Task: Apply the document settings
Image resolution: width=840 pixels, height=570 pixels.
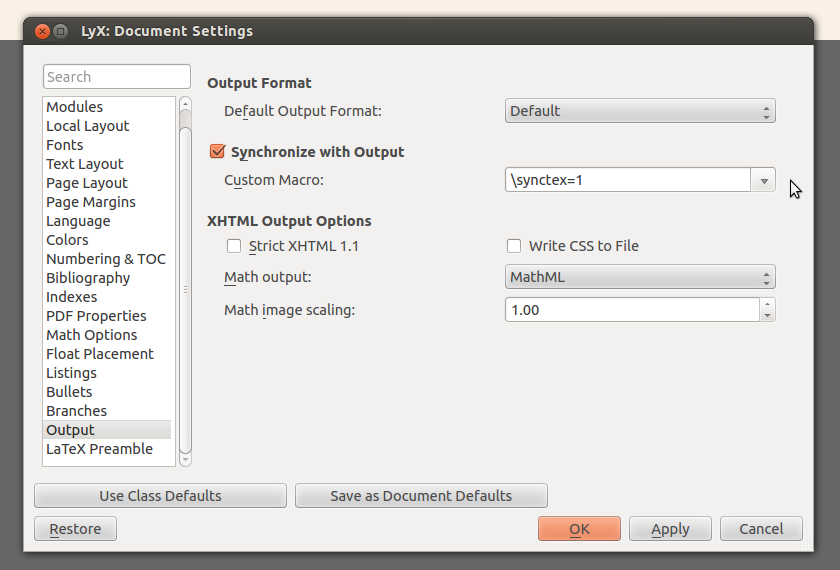Action: click(670, 529)
